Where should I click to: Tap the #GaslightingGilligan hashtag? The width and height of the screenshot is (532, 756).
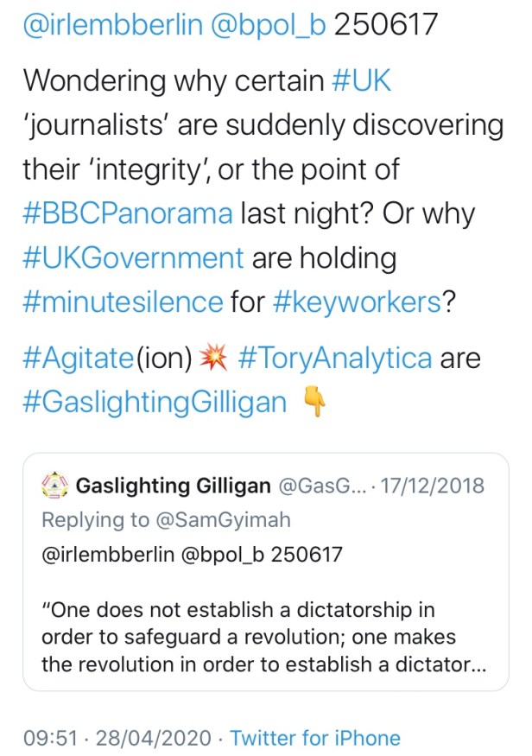[x=154, y=403]
